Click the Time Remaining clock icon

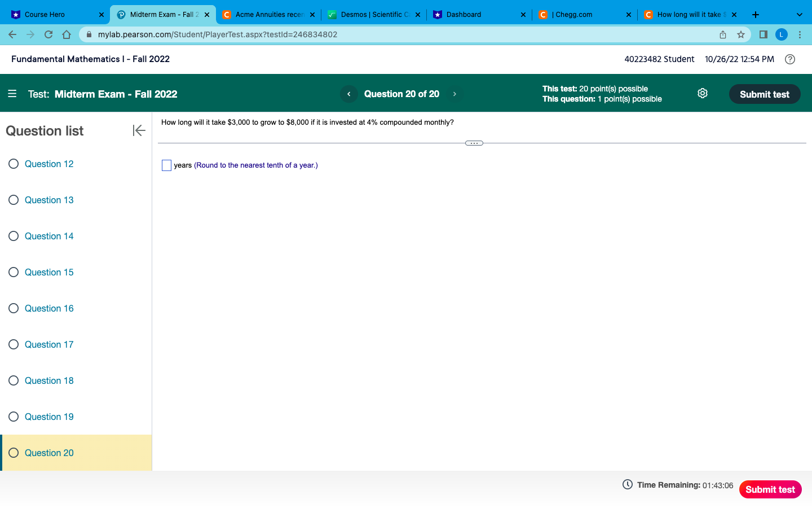(626, 485)
